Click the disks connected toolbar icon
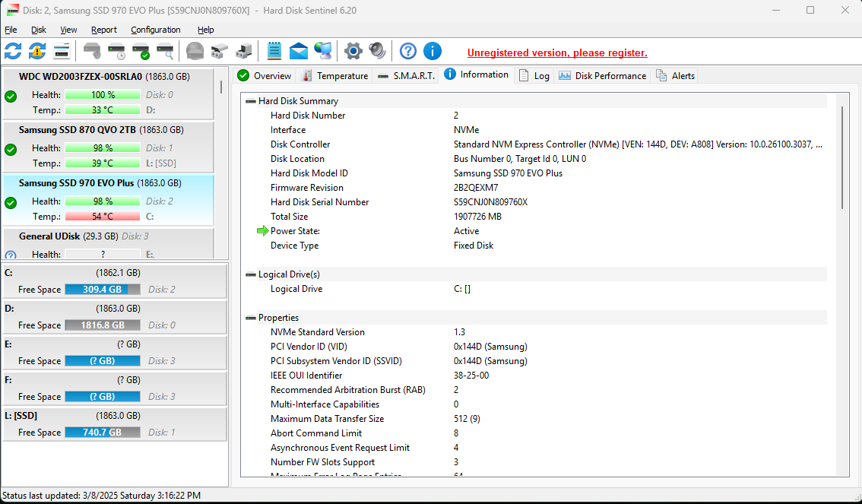862x504 pixels. pyautogui.click(x=219, y=51)
